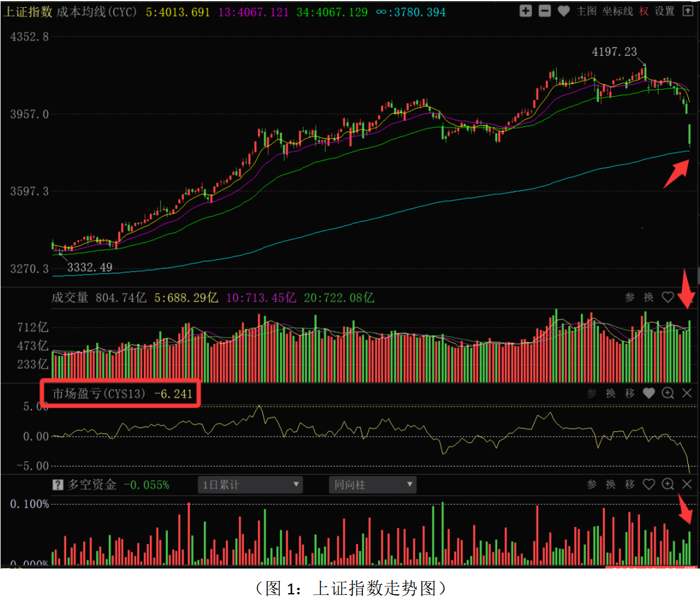Click the minus zoom-out icon in top toolbar
700x598 pixels.
[x=544, y=11]
